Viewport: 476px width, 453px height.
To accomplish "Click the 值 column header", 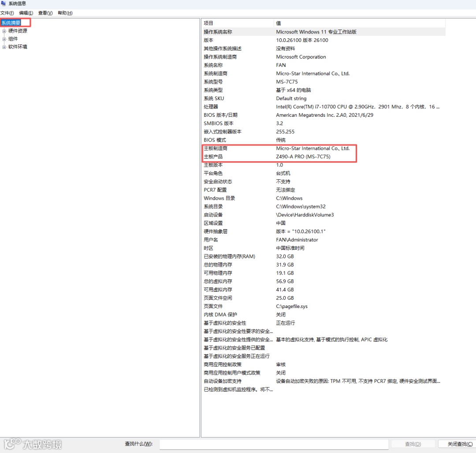I will click(360, 23).
